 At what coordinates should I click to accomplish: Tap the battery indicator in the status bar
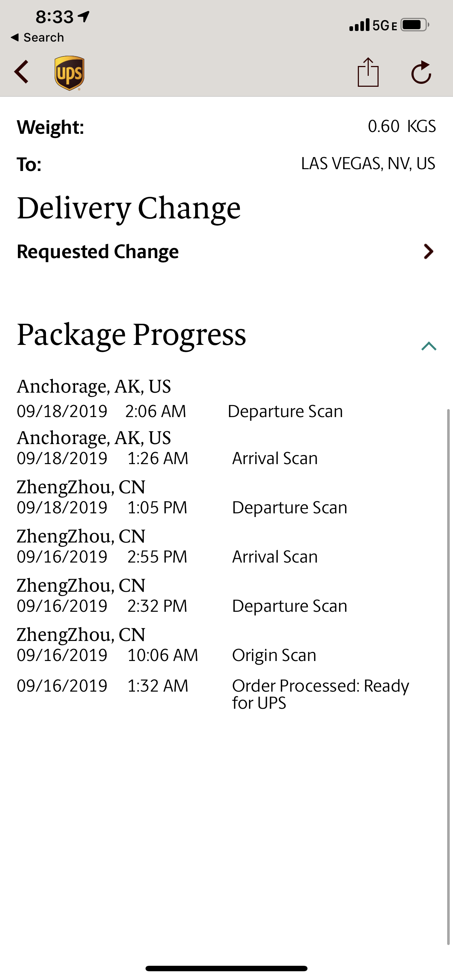tap(415, 25)
